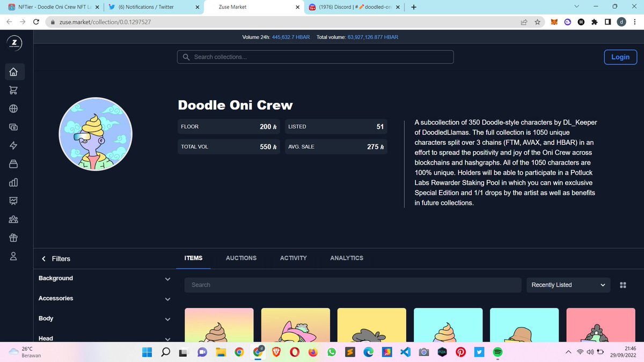Open the Recently Listed sort dropdown
644x362 pixels.
(568, 285)
